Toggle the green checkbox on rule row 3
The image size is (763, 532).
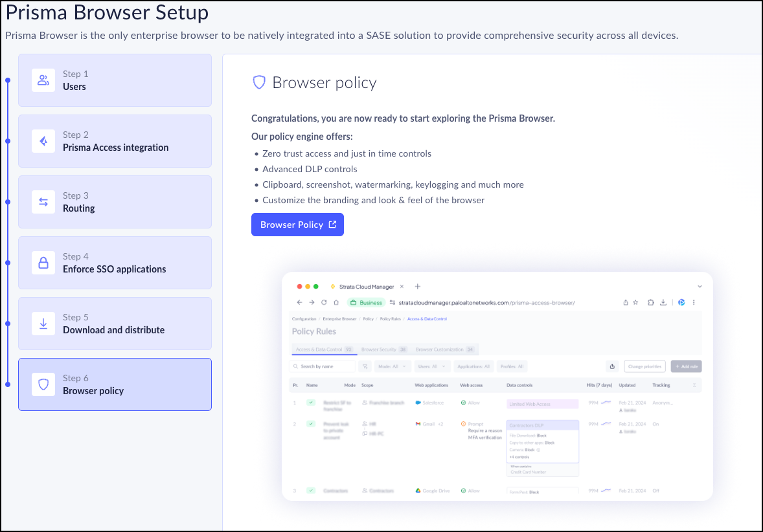click(x=310, y=491)
